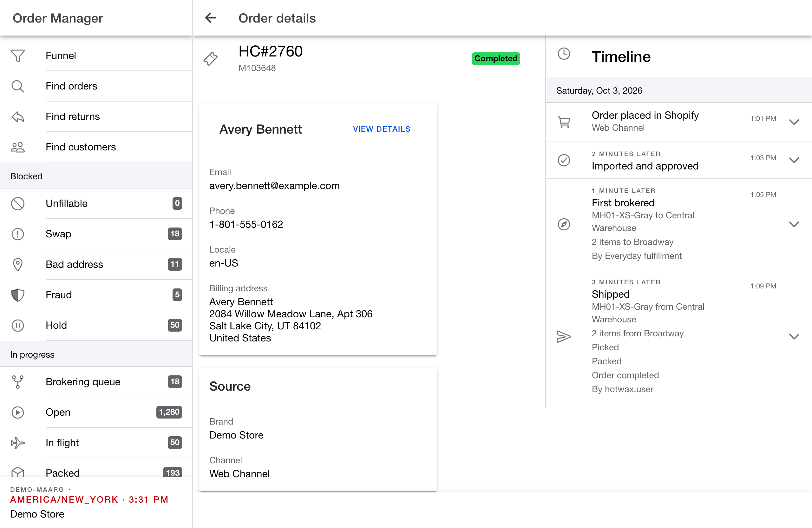Click the Unfillable ban icon
This screenshot has width=812, height=528.
pyautogui.click(x=18, y=203)
